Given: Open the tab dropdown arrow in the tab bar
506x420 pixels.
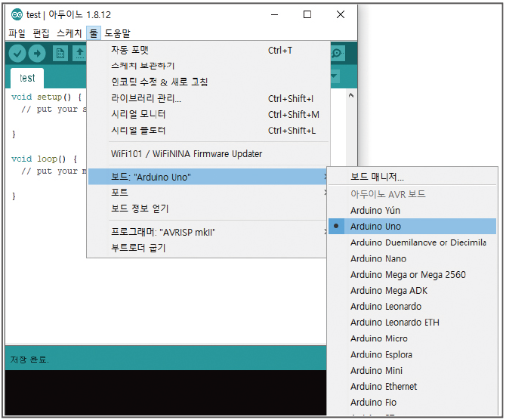Looking at the screenshot, I should [335, 76].
